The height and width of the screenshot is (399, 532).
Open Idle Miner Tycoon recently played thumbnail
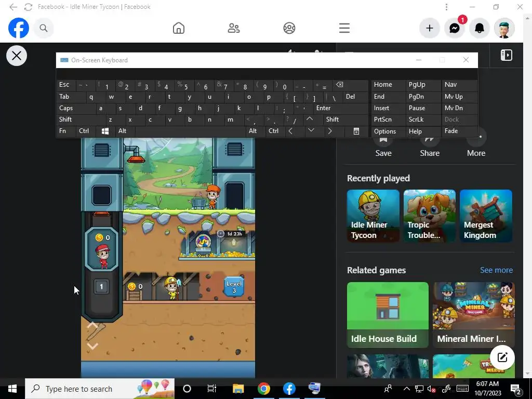click(x=373, y=216)
